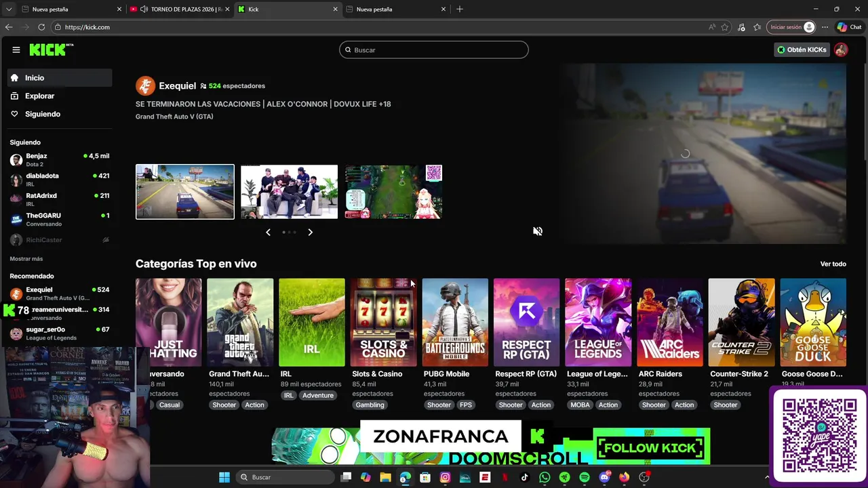Open Copilot Chat in browser toolbar
868x488 pixels.
tap(849, 27)
